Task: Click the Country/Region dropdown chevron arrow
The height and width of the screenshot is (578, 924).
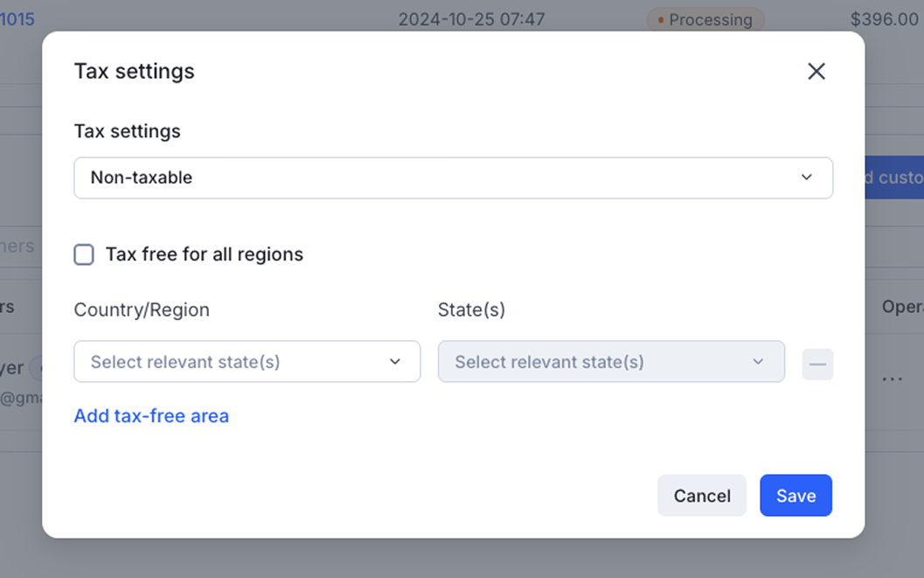Action: [395, 362]
